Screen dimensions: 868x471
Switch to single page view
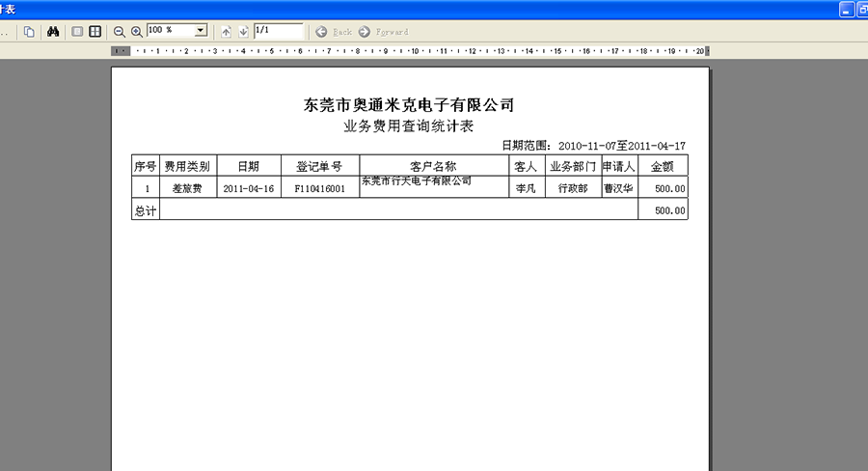pos(77,32)
